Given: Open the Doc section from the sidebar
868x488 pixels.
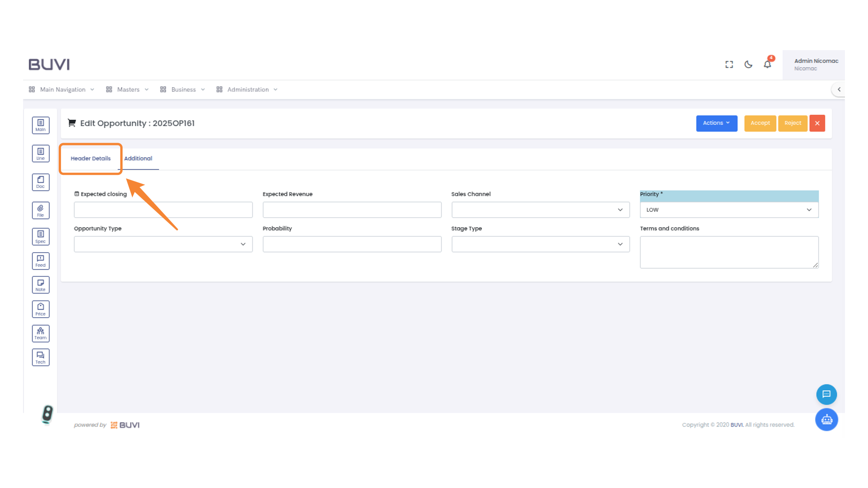Looking at the screenshot, I should tap(40, 182).
